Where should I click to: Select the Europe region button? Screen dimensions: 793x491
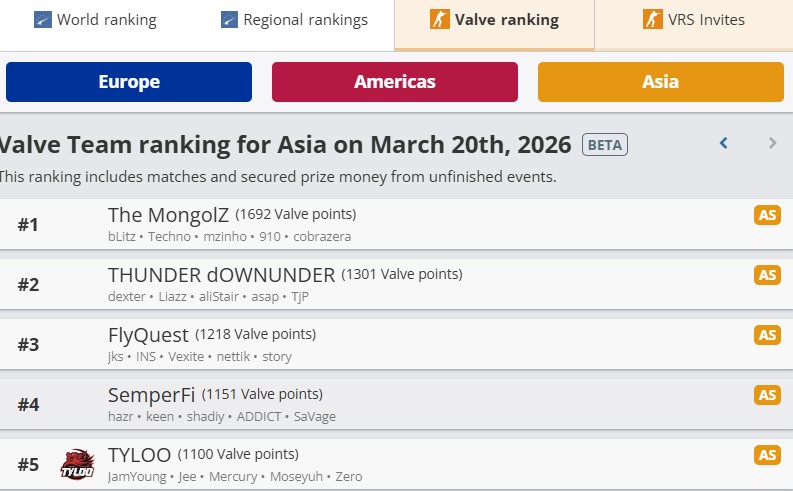[x=129, y=82]
